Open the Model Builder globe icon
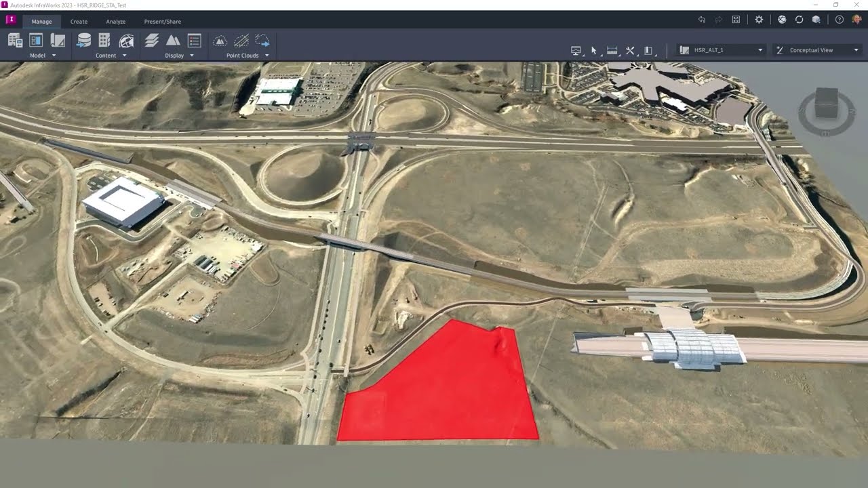 [126, 41]
